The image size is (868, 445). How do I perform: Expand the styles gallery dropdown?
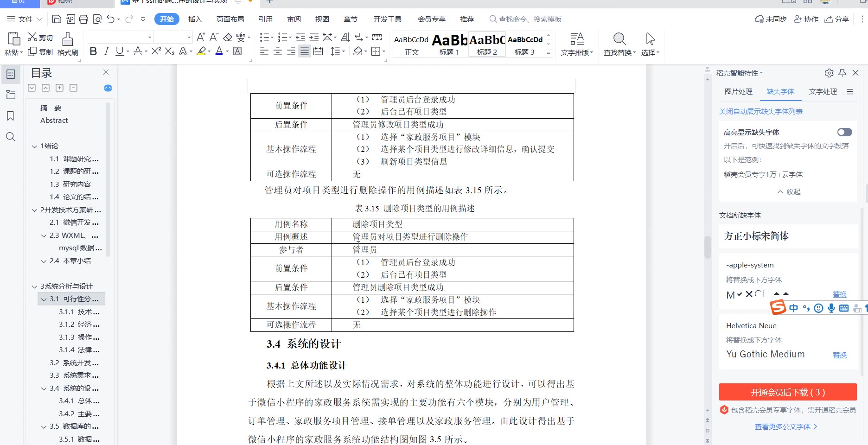point(549,53)
